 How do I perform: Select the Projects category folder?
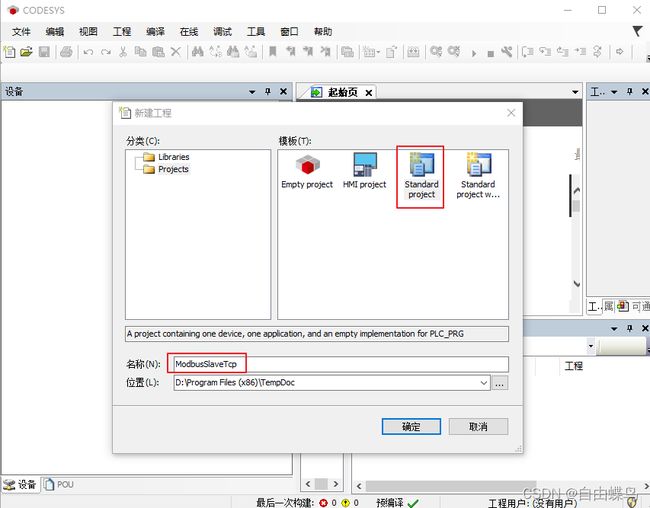(166, 169)
